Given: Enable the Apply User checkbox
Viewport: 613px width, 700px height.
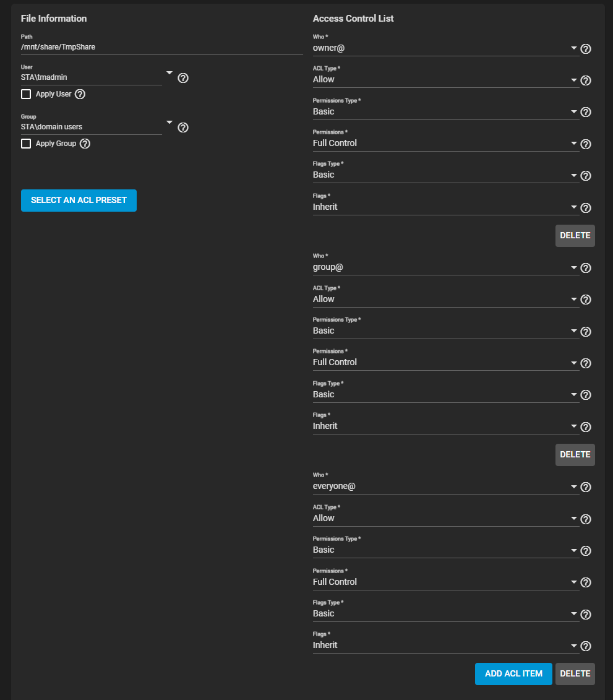Looking at the screenshot, I should (26, 94).
